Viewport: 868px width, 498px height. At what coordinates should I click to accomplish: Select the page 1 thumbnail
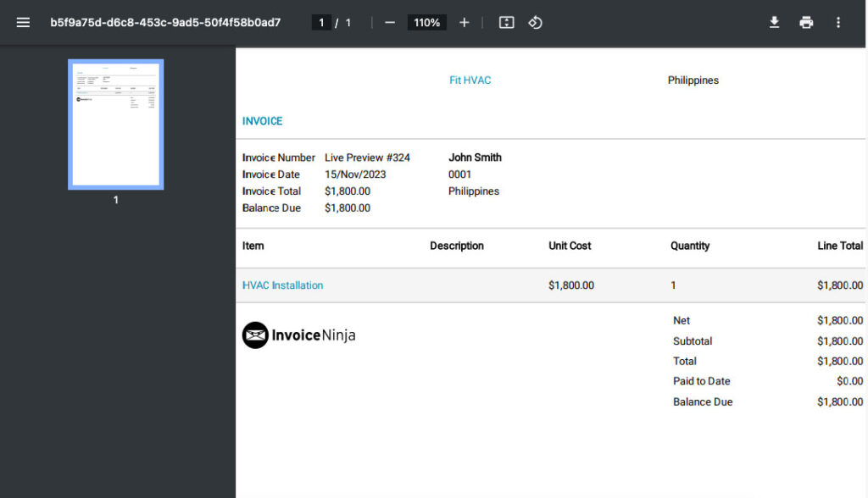115,124
